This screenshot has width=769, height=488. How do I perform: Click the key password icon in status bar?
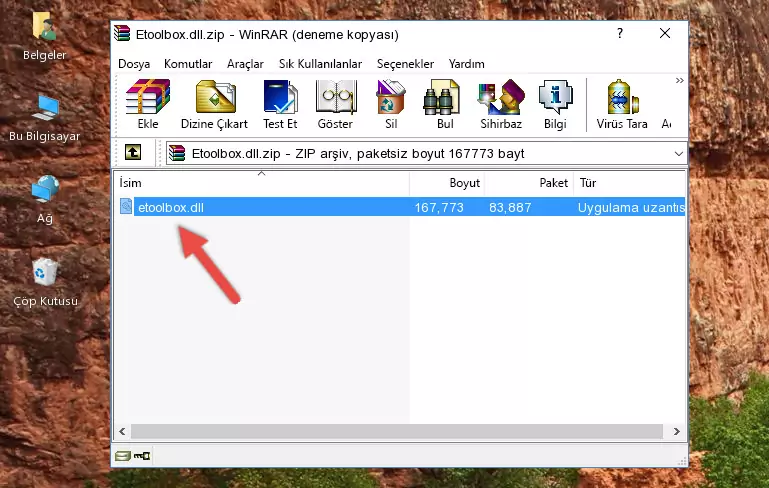click(142, 456)
